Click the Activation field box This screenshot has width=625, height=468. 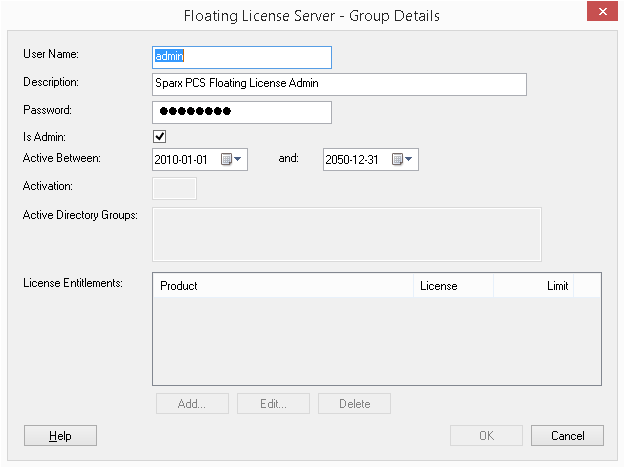(174, 188)
